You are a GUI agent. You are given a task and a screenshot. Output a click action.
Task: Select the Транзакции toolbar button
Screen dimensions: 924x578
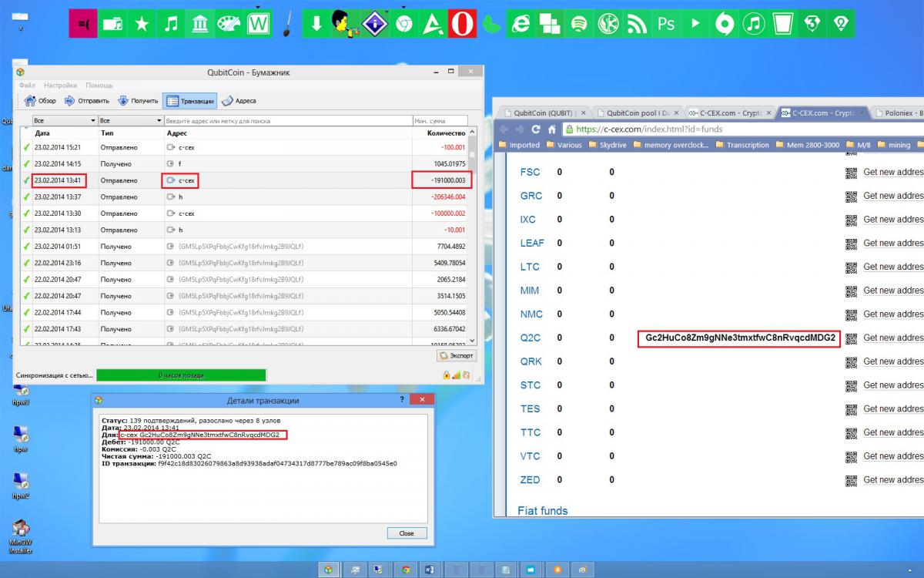coord(189,101)
